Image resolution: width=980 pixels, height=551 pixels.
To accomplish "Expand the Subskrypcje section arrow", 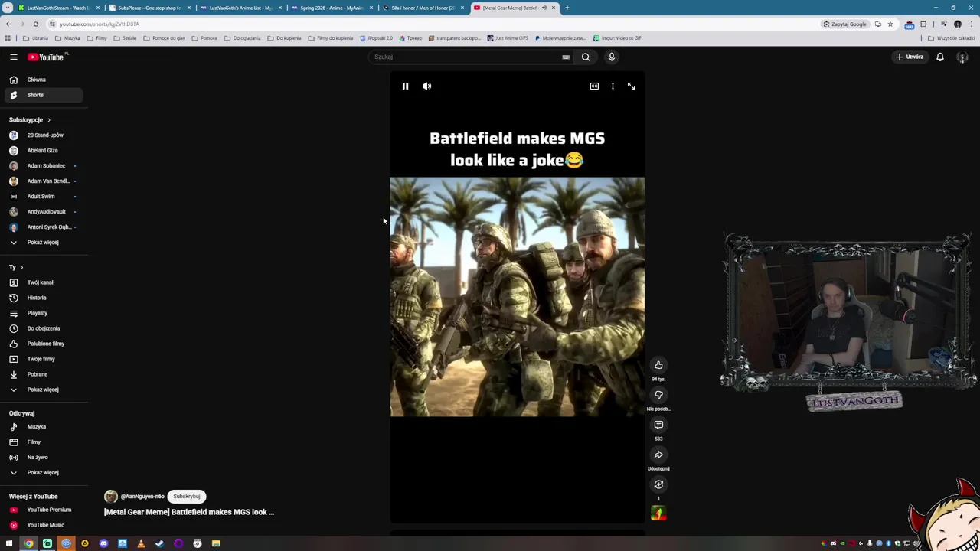I will [49, 120].
